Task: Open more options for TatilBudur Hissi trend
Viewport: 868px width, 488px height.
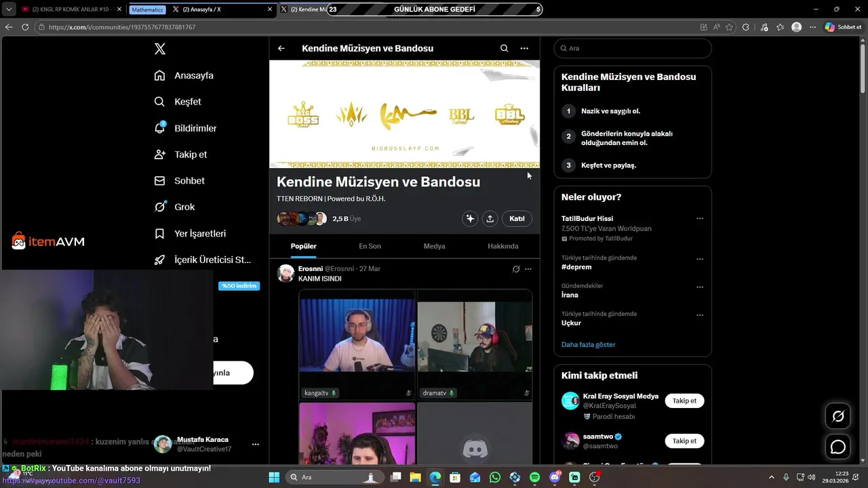Action: click(x=700, y=218)
